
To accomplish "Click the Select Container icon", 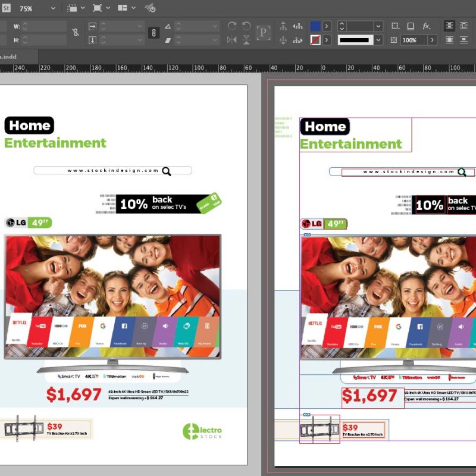I will tap(283, 26).
